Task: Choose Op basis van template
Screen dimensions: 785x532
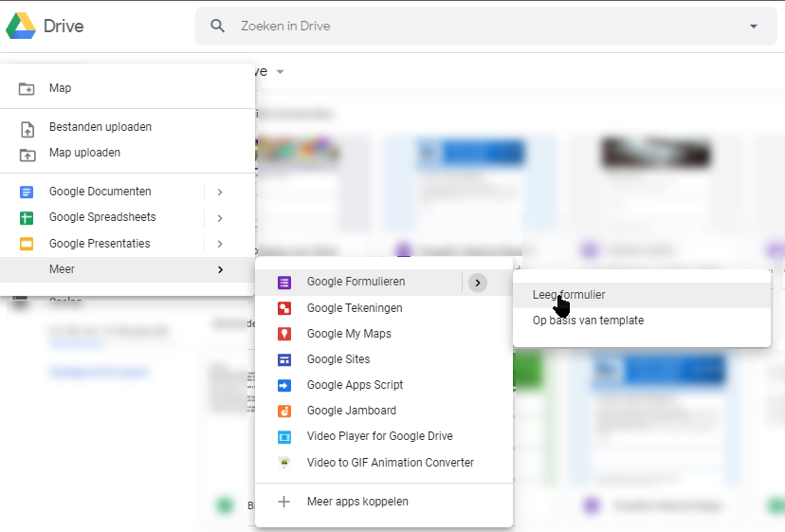Action: 642,321
